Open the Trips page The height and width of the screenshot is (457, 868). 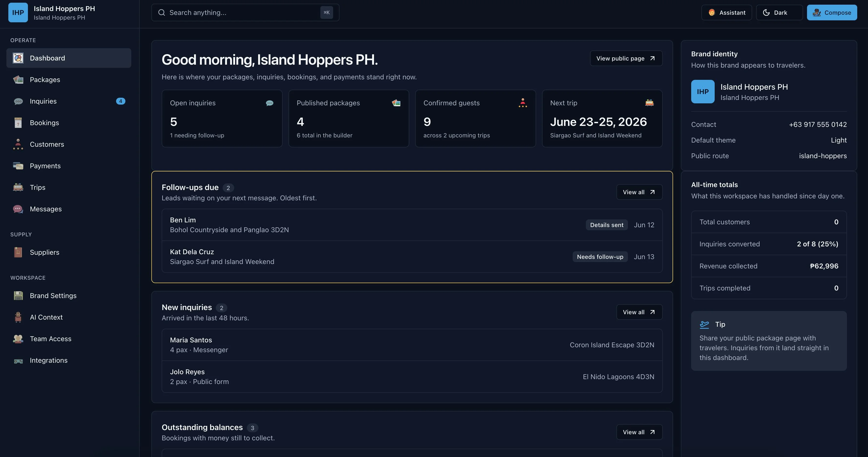tap(69, 187)
